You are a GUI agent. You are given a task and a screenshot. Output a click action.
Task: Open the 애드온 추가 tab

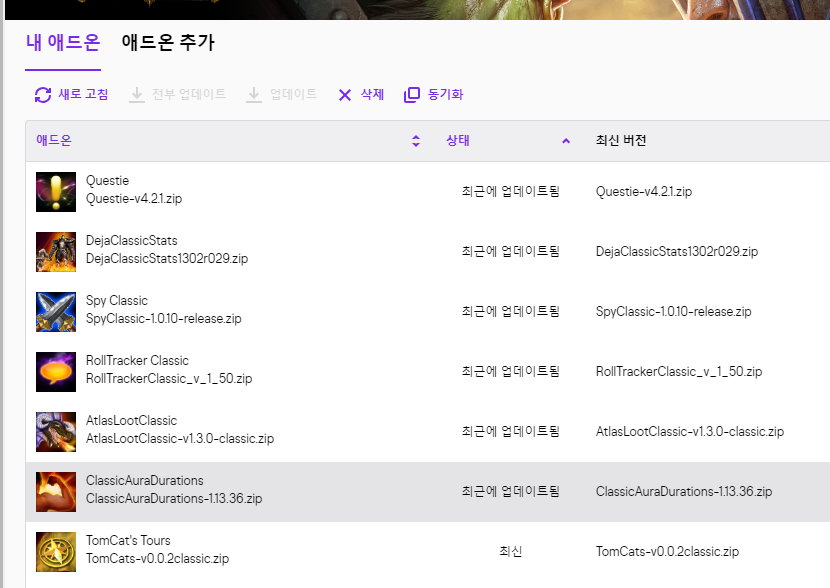[x=167, y=43]
